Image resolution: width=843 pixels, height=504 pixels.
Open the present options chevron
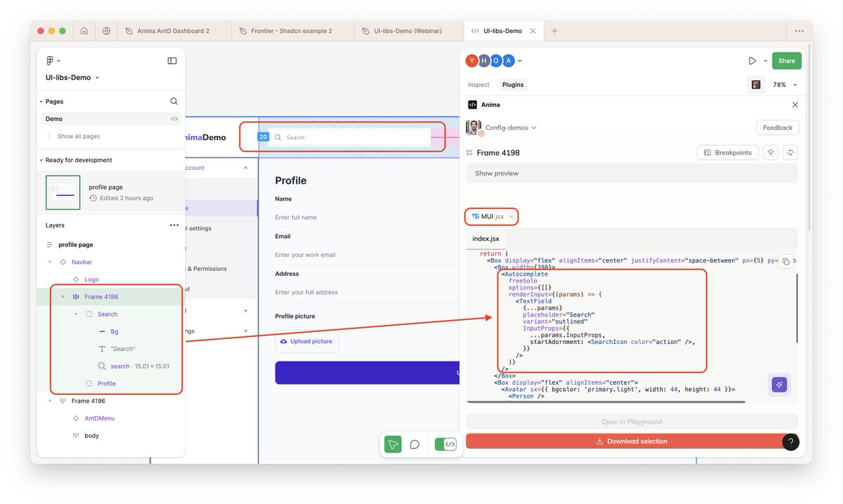[766, 61]
